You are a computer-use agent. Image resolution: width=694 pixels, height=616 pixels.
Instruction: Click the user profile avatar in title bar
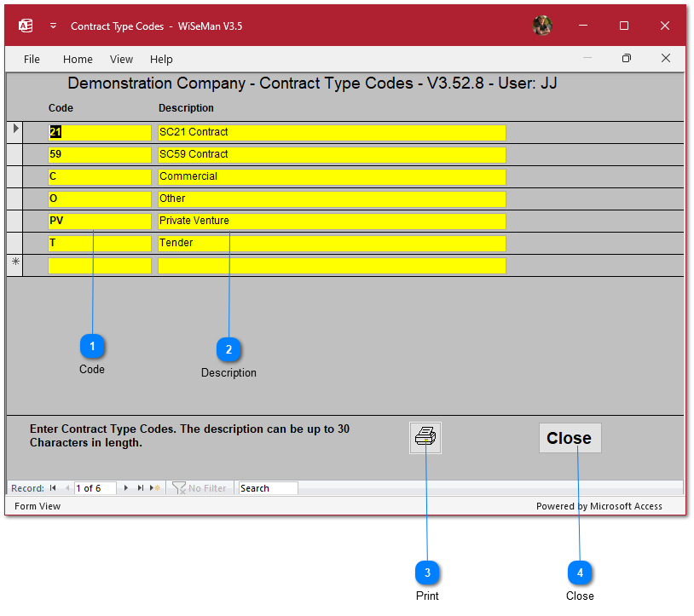542,26
